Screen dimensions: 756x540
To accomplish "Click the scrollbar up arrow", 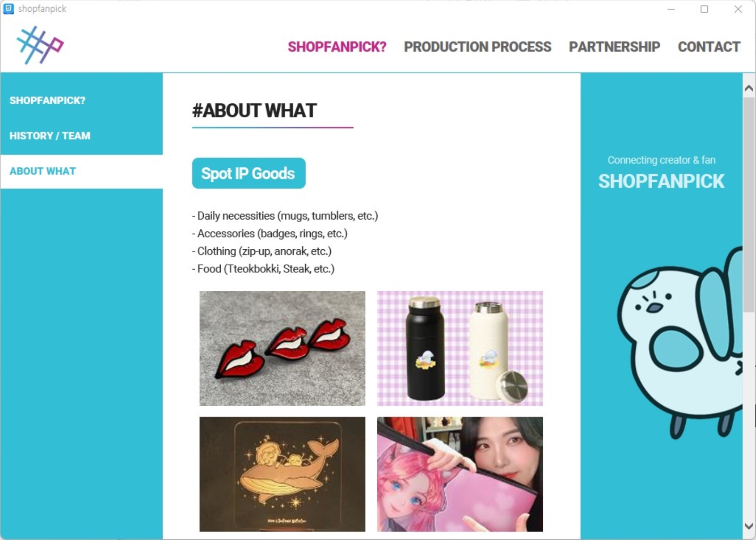I will pos(748,88).
